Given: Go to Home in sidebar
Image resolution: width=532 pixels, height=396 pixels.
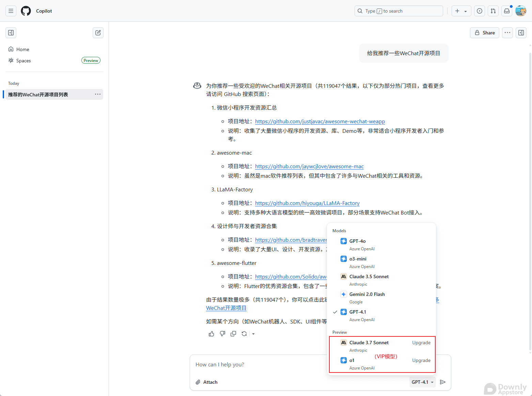Looking at the screenshot, I should point(54,49).
